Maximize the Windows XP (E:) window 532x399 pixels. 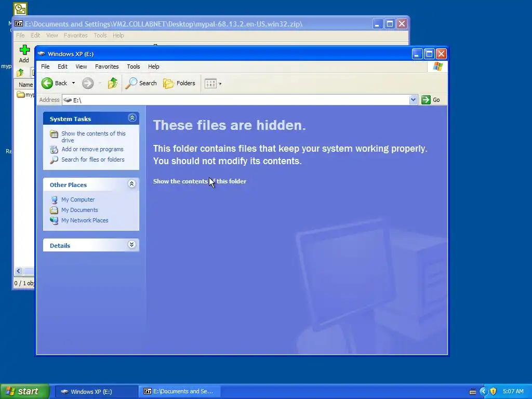point(429,54)
